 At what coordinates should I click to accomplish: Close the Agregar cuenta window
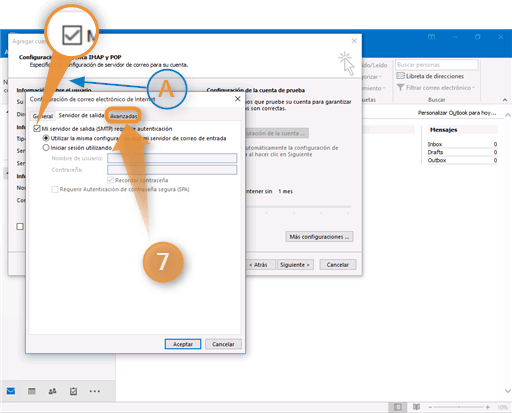click(354, 41)
